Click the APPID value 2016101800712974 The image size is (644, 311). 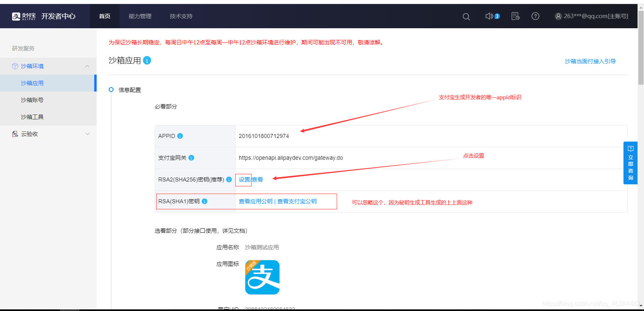point(264,136)
